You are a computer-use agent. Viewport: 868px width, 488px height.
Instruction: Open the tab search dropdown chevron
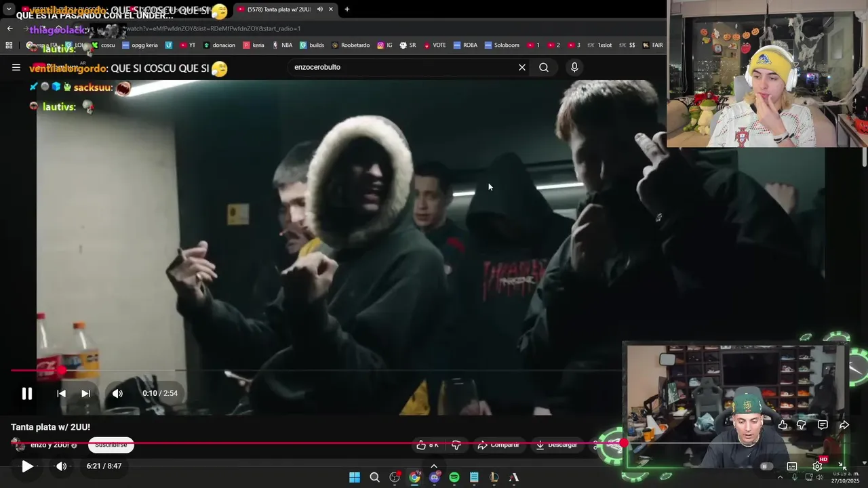point(9,9)
